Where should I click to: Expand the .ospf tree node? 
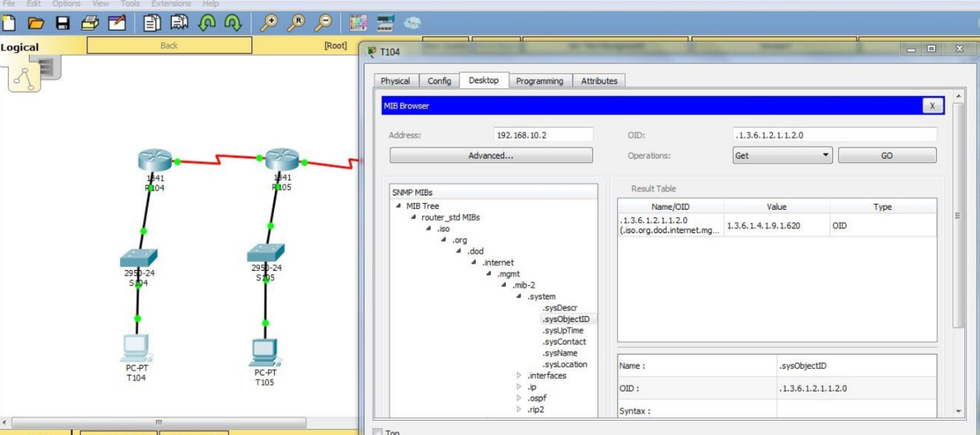519,399
